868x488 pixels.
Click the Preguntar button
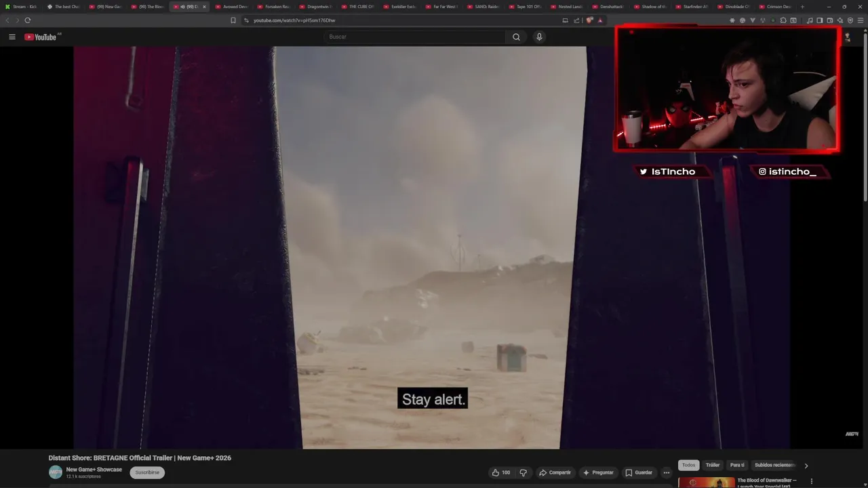597,472
